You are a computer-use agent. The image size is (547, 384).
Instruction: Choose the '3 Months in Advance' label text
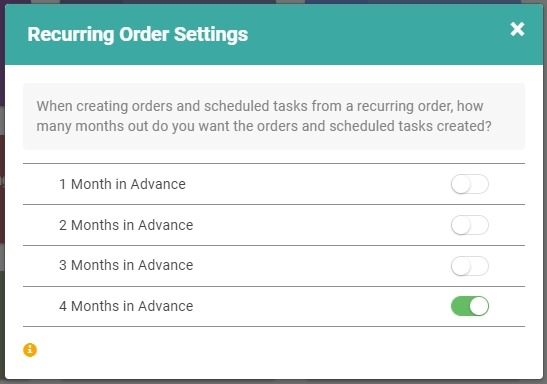(x=126, y=265)
